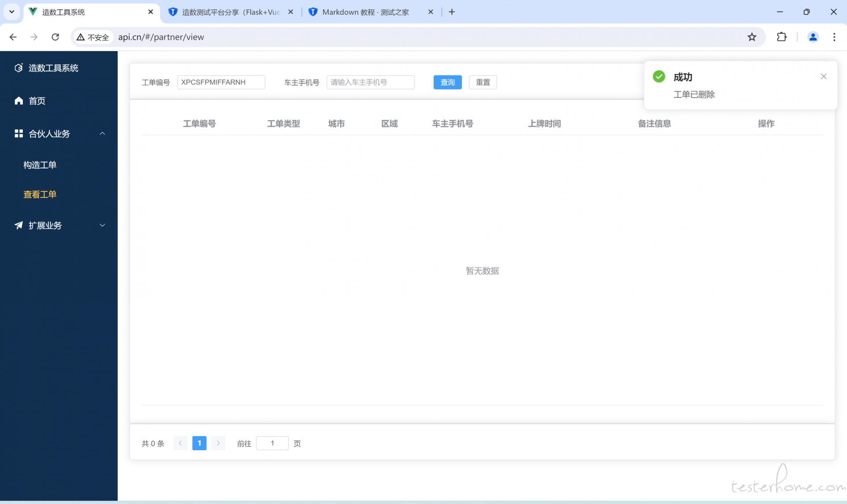Click the 城市 column header
This screenshot has width=847, height=504.
click(x=336, y=124)
